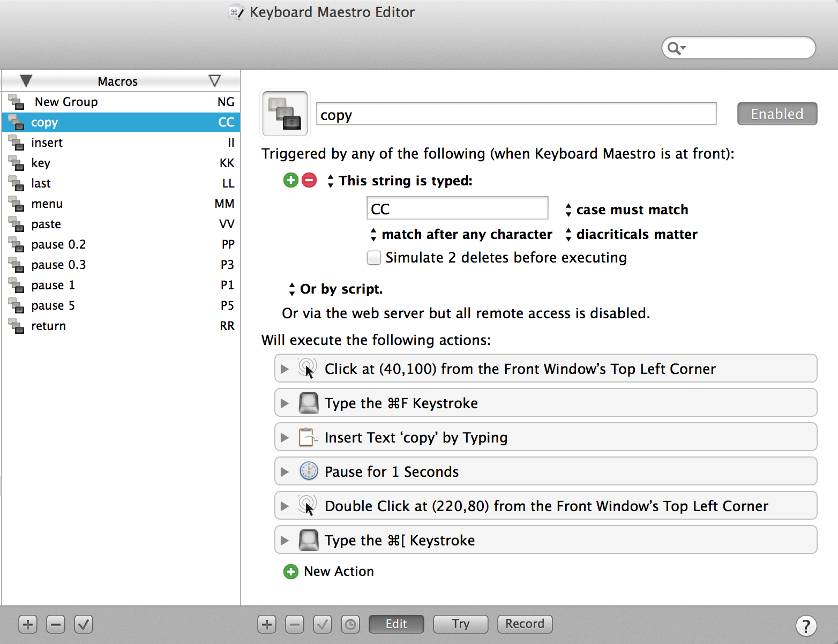Select the paste macro
Image resolution: width=838 pixels, height=644 pixels.
coord(121,224)
